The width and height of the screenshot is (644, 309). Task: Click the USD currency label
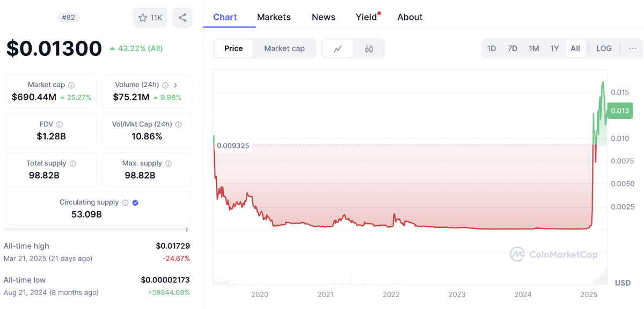click(623, 283)
